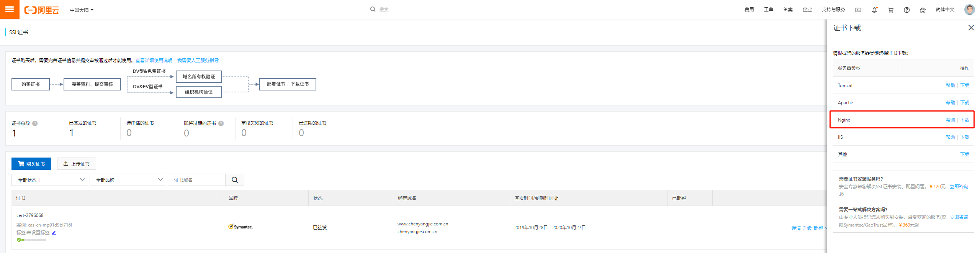Click the 上传证书 button
980x253 pixels.
point(77,164)
